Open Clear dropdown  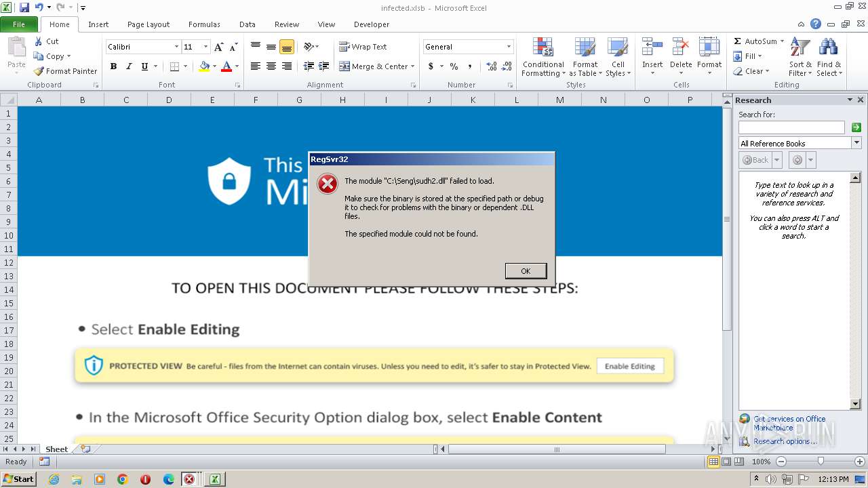pos(751,71)
